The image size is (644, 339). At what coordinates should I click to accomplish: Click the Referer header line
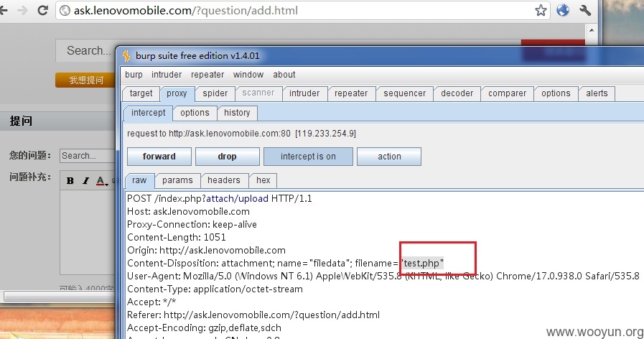tap(253, 315)
